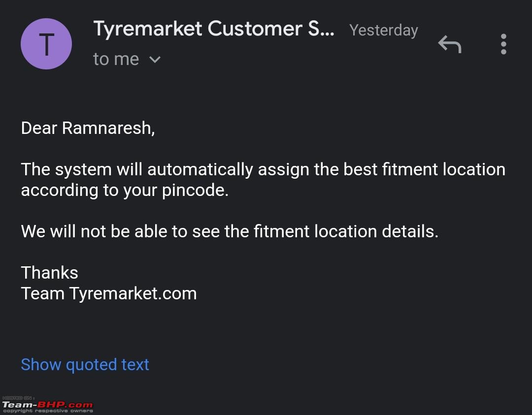Click the word 'pincode' in the message
This screenshot has height=415, width=532.
194,191
